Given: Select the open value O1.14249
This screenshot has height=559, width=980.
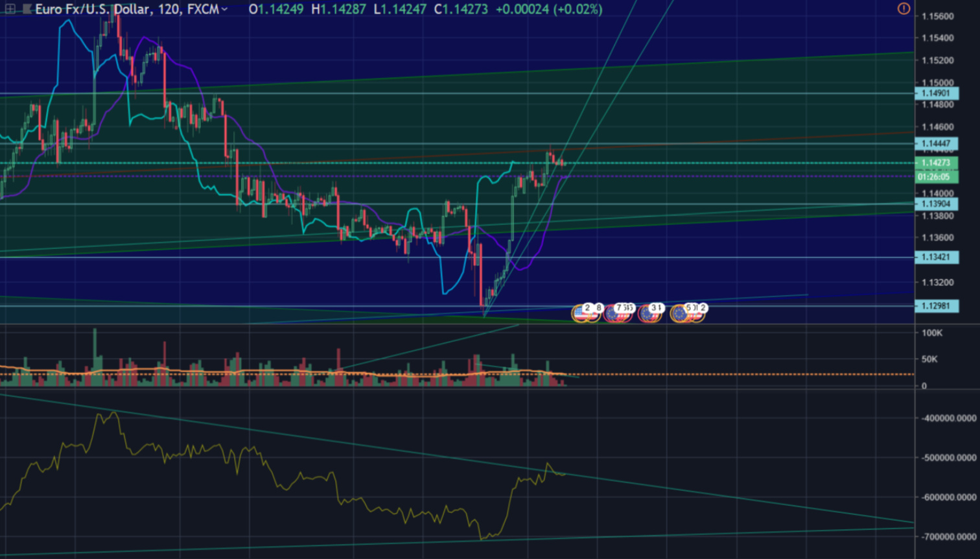Looking at the screenshot, I should [x=276, y=9].
